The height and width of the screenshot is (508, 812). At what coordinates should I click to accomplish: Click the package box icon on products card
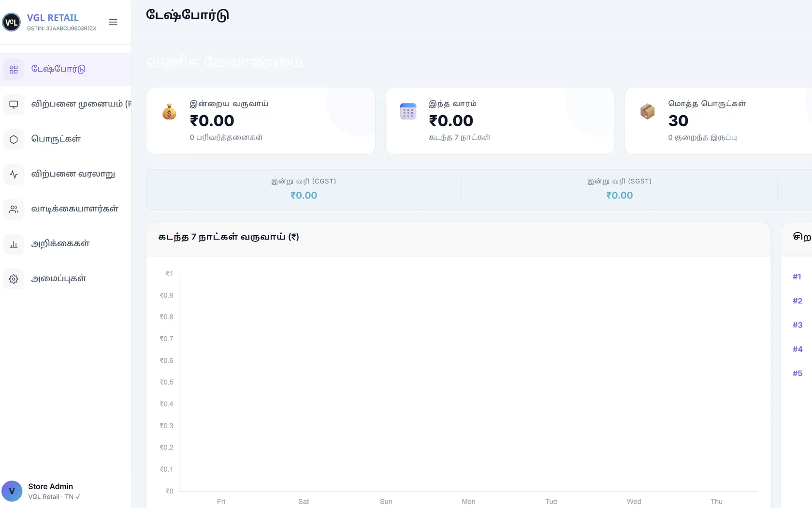(647, 111)
